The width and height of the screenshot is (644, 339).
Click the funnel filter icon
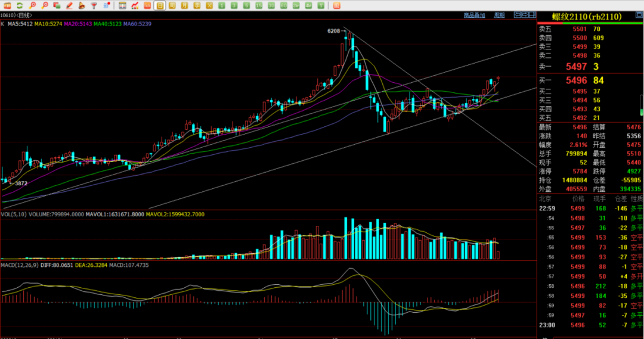click(94, 5)
